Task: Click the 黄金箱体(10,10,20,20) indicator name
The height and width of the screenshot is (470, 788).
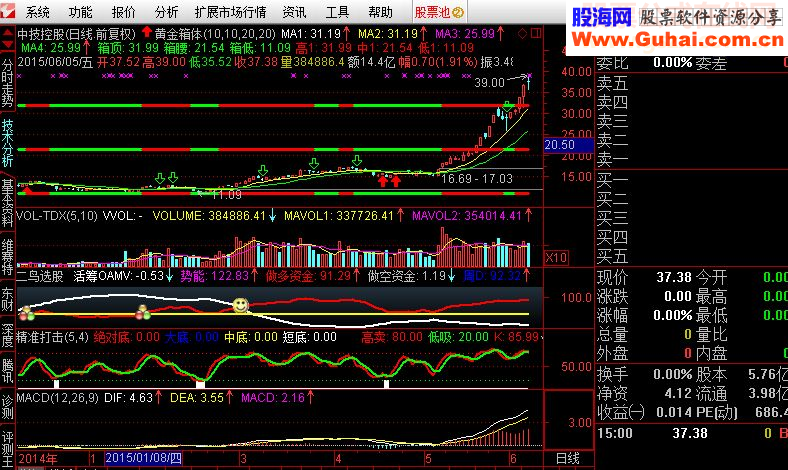Action: (x=215, y=34)
